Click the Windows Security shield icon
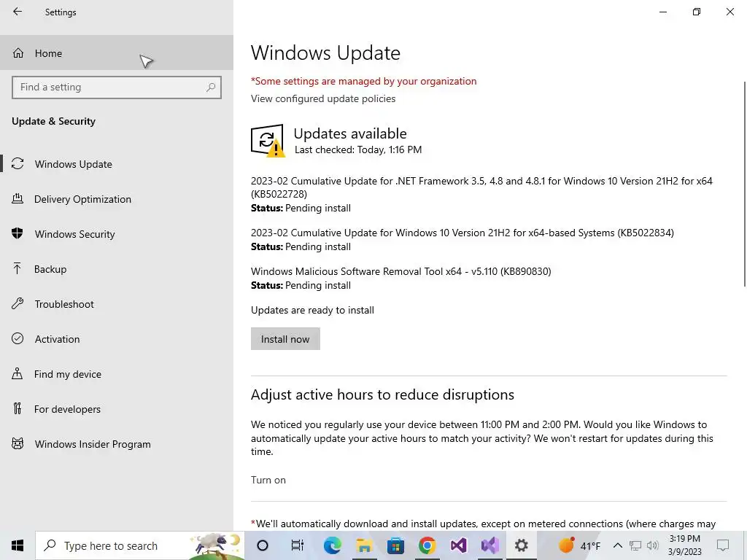 [18, 233]
